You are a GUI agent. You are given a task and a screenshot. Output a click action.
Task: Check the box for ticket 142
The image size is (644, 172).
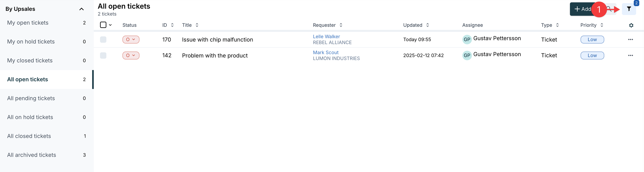pyautogui.click(x=103, y=55)
